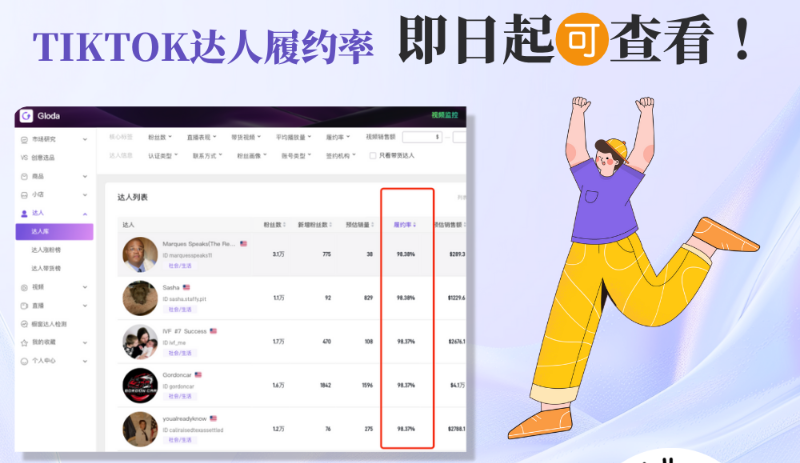Expand the 我的收藏 sidebar chevron
The height and width of the screenshot is (463, 800).
click(x=85, y=343)
